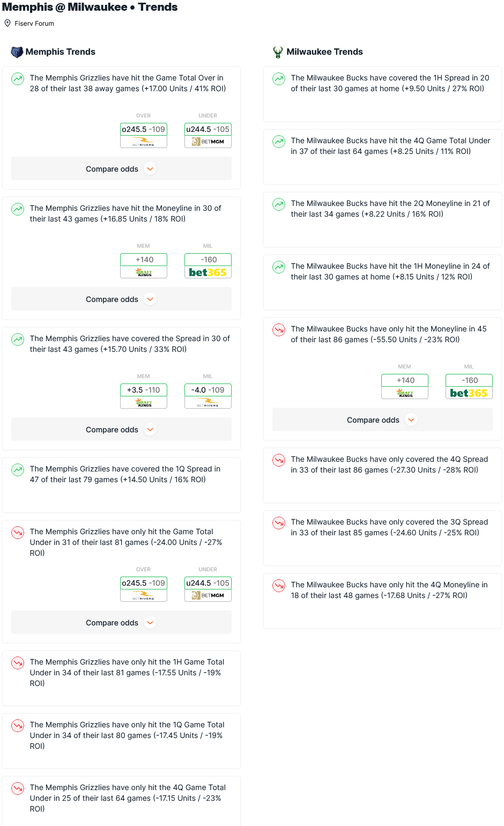Click the Fiserv Forum location pin icon
Image resolution: width=504 pixels, height=826 pixels.
[x=8, y=23]
